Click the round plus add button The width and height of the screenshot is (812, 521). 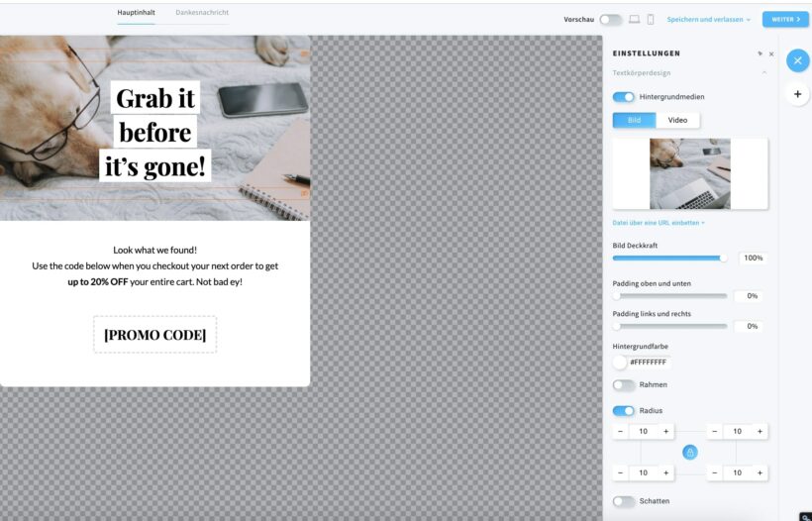point(797,94)
